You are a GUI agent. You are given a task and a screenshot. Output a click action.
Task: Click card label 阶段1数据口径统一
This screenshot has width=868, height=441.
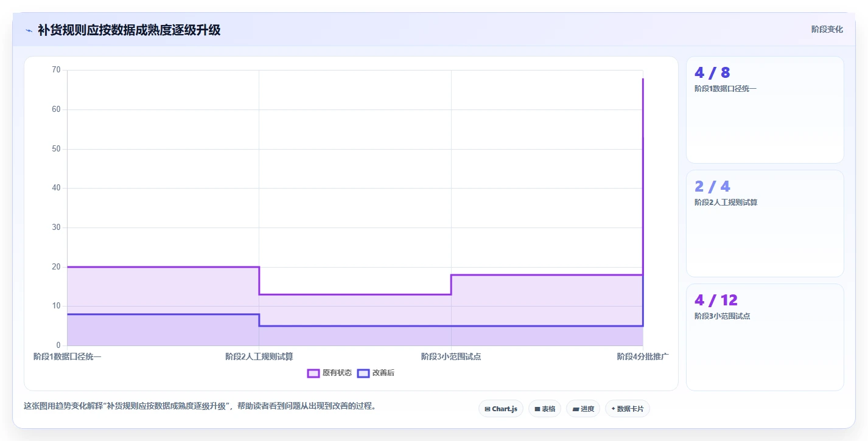coord(725,89)
